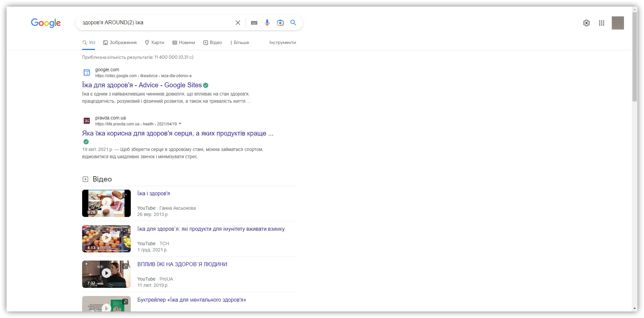Click the result count text '11 400 000'
The height and width of the screenshot is (318, 644).
click(x=166, y=57)
